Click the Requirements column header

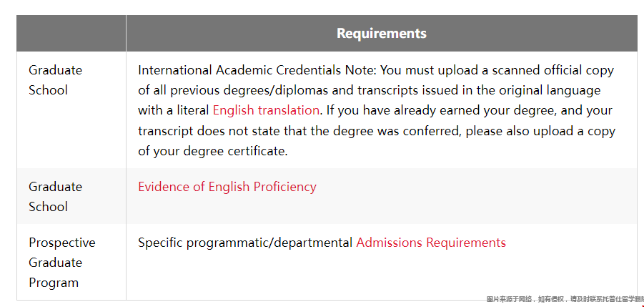pyautogui.click(x=381, y=34)
